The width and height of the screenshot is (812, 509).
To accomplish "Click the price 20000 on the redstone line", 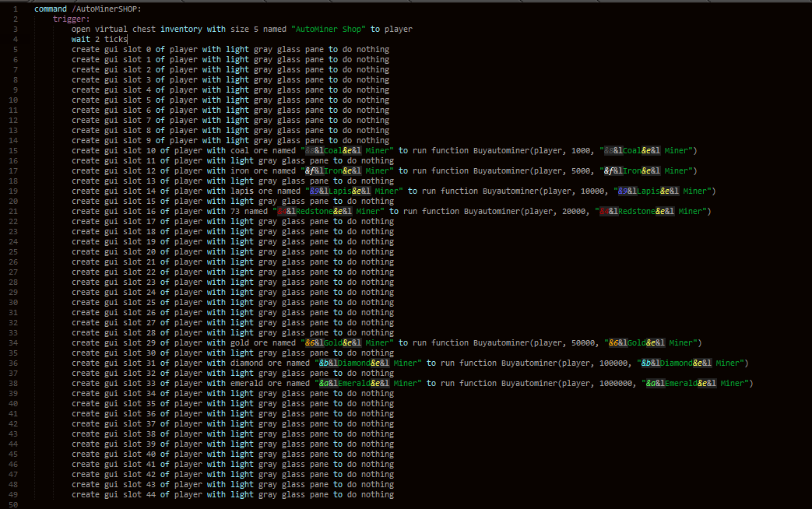I will pyautogui.click(x=574, y=211).
